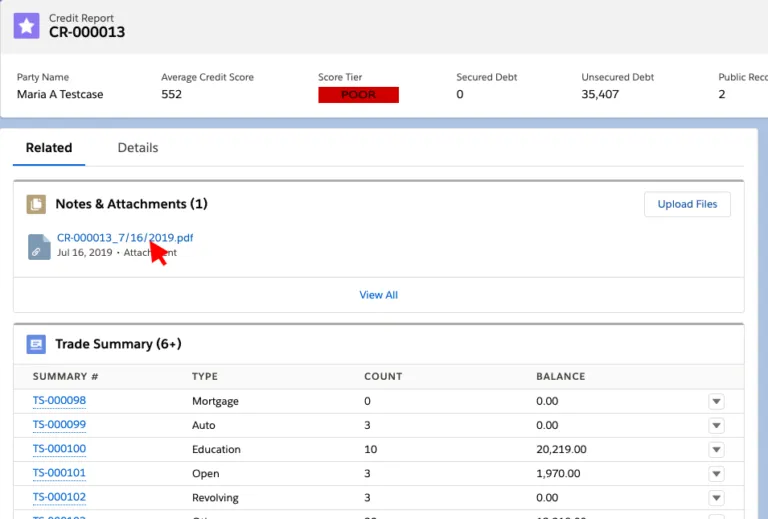
Task: Click the COUNT column header
Action: (383, 377)
